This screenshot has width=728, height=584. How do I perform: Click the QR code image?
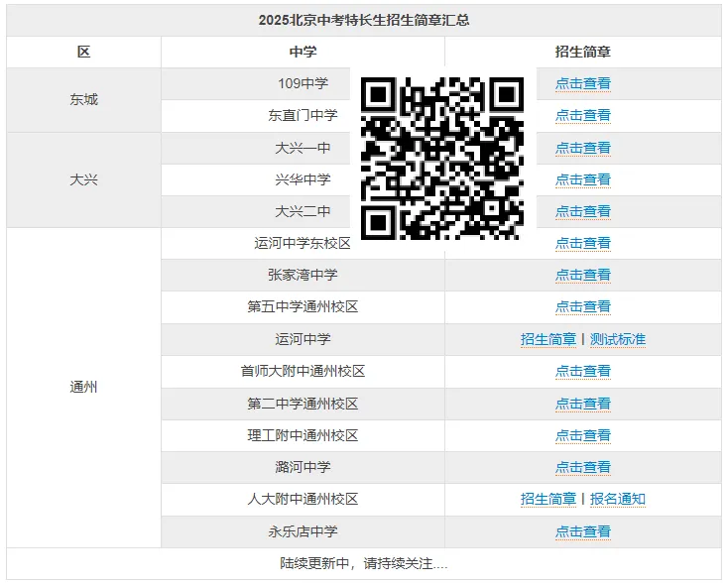pos(442,159)
